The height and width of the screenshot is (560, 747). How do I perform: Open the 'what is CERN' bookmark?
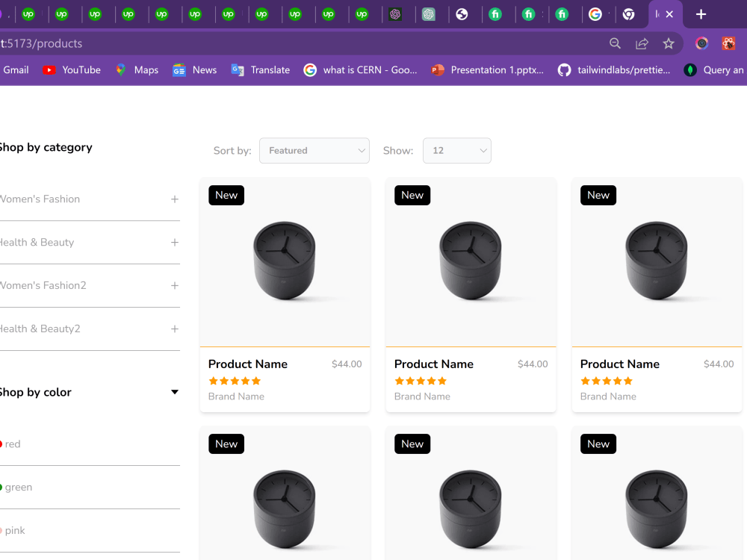[361, 70]
